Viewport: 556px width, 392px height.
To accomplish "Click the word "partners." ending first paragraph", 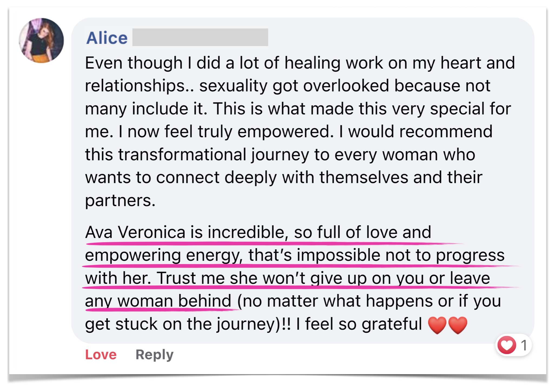I will click(x=120, y=201).
